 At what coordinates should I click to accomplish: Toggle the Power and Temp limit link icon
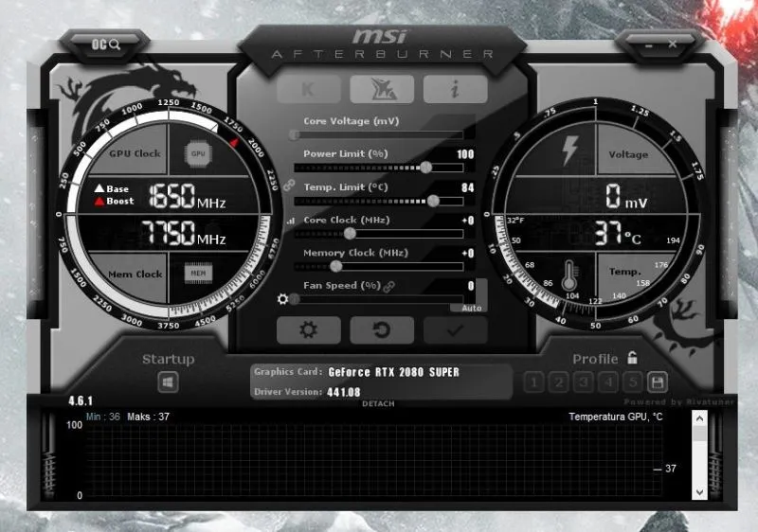289,185
